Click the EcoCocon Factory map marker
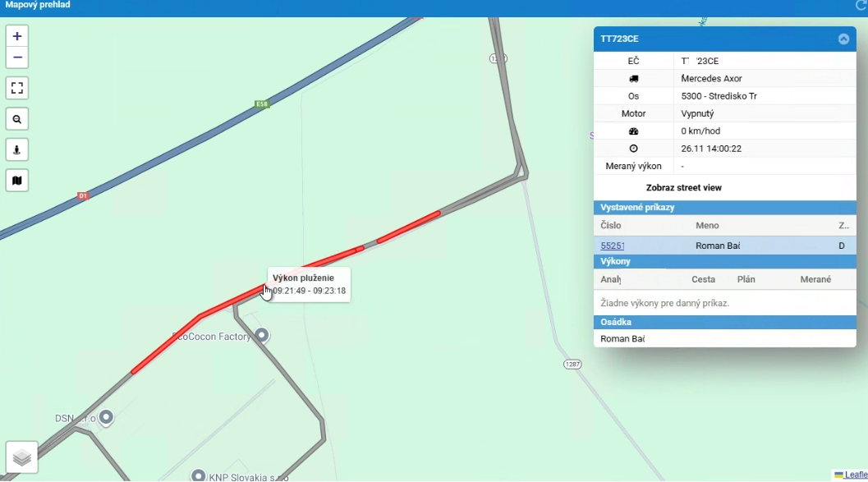Image resolution: width=868 pixels, height=482 pixels. [x=261, y=335]
